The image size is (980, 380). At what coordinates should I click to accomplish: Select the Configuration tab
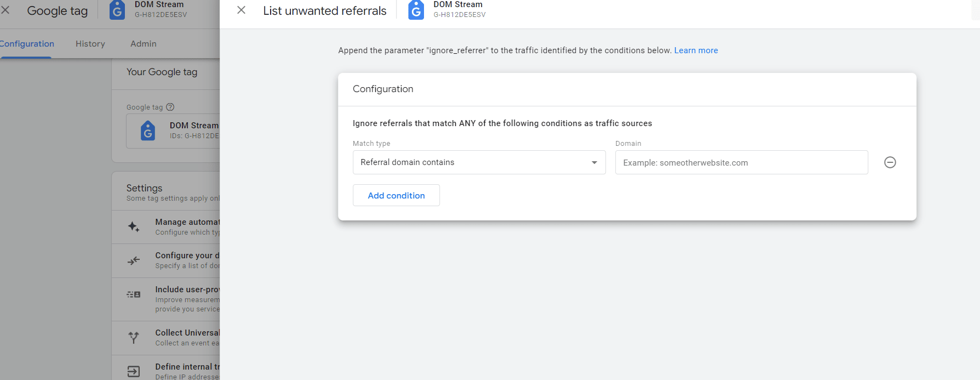(x=27, y=44)
